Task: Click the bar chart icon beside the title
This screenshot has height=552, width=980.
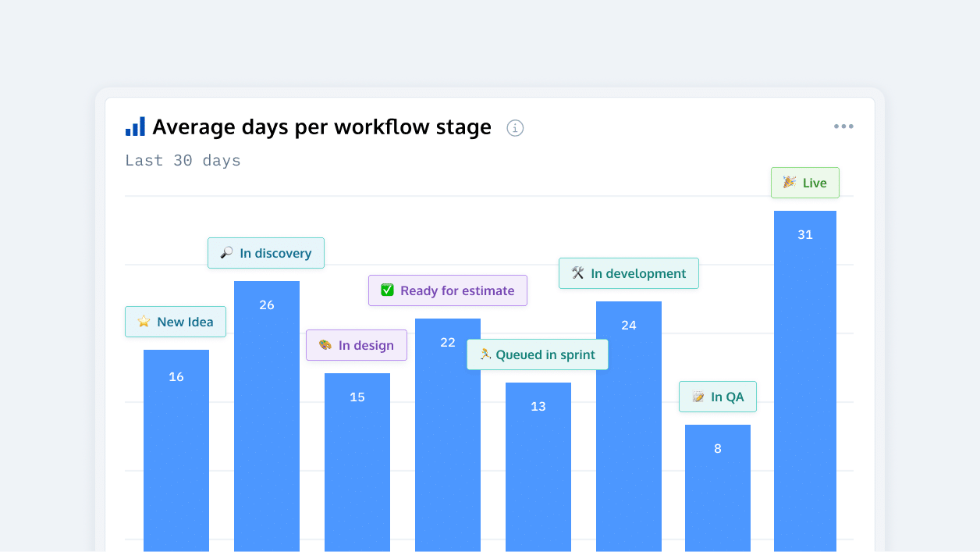Action: tap(135, 126)
